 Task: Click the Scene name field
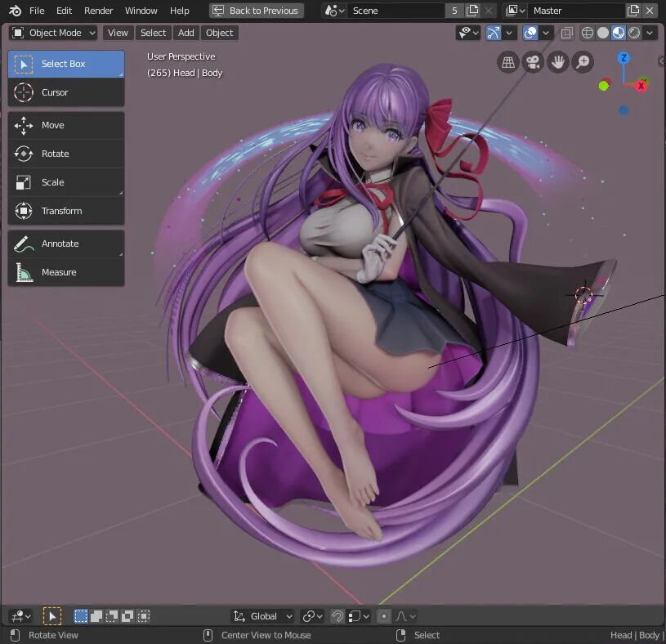point(396,11)
